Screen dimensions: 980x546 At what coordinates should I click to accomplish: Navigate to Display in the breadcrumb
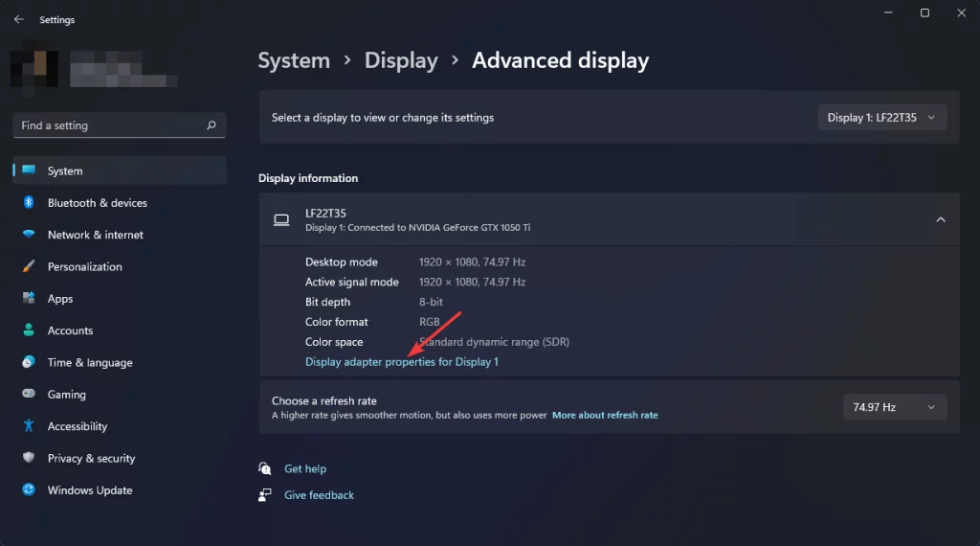coord(401,60)
